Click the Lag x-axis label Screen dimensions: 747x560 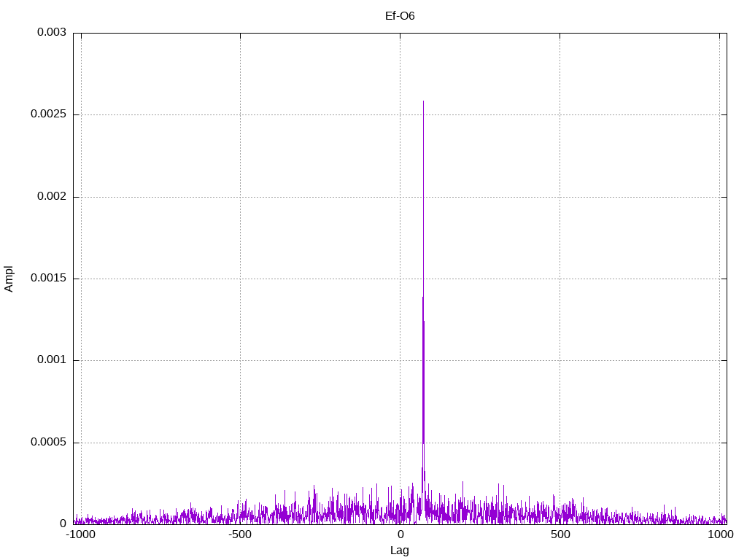click(400, 551)
